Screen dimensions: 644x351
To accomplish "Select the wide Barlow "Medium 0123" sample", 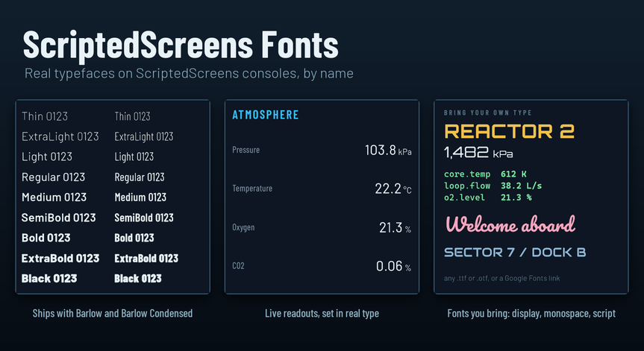I will (54, 197).
